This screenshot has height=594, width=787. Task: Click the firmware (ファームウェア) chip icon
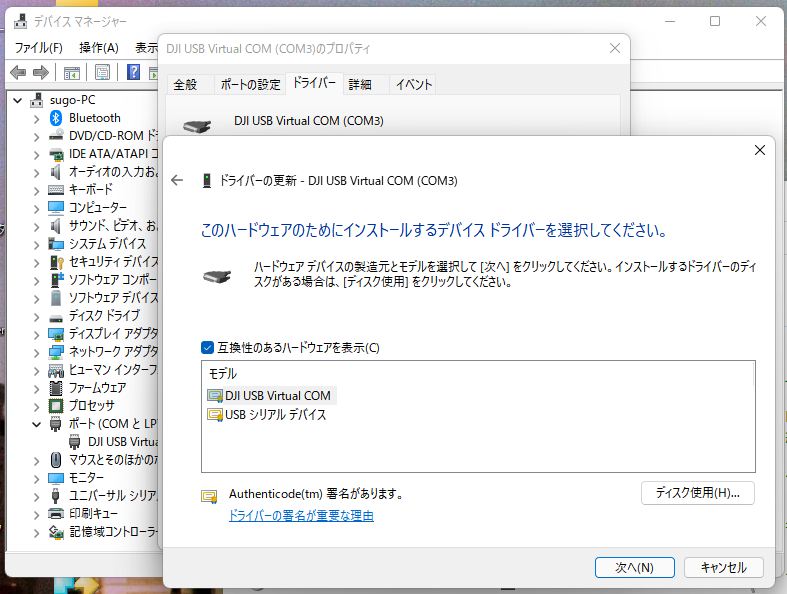point(56,388)
